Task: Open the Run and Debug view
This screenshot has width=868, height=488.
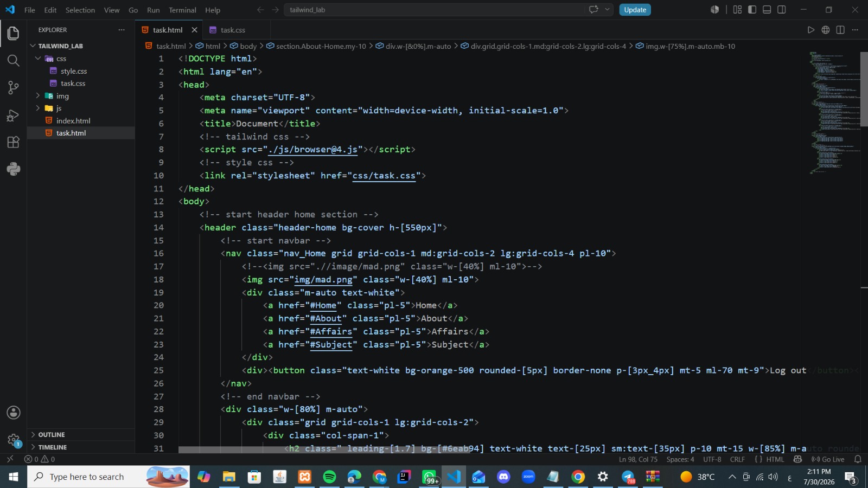Action: tap(13, 115)
